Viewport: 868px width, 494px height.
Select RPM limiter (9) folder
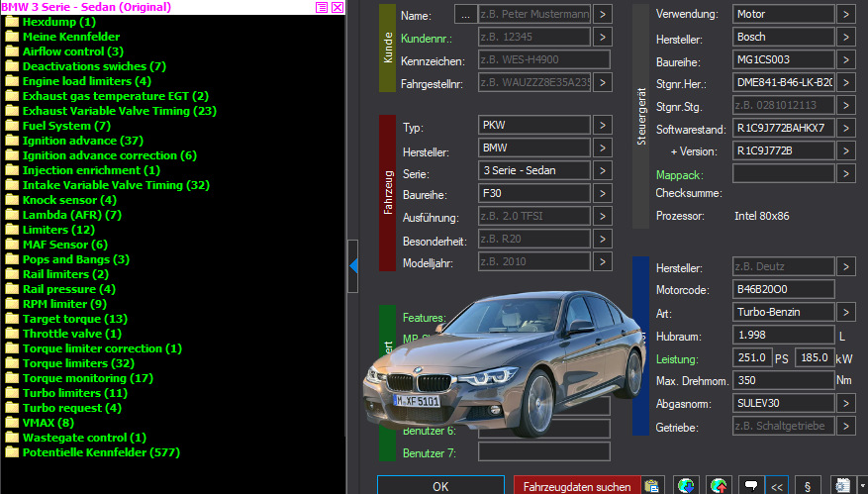pos(55,304)
